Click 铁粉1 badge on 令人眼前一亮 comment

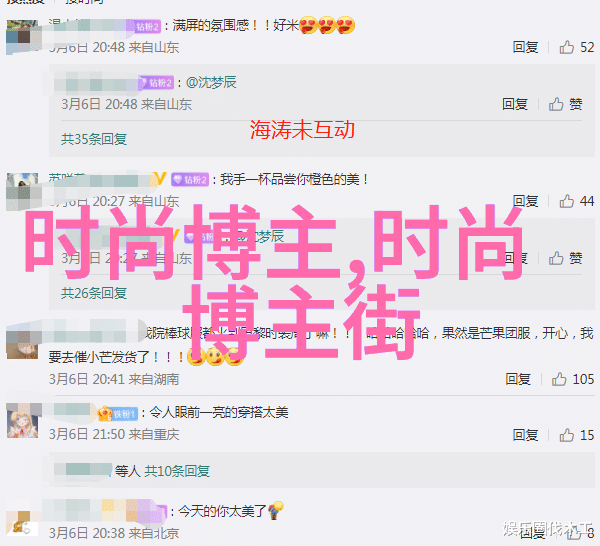(x=118, y=414)
